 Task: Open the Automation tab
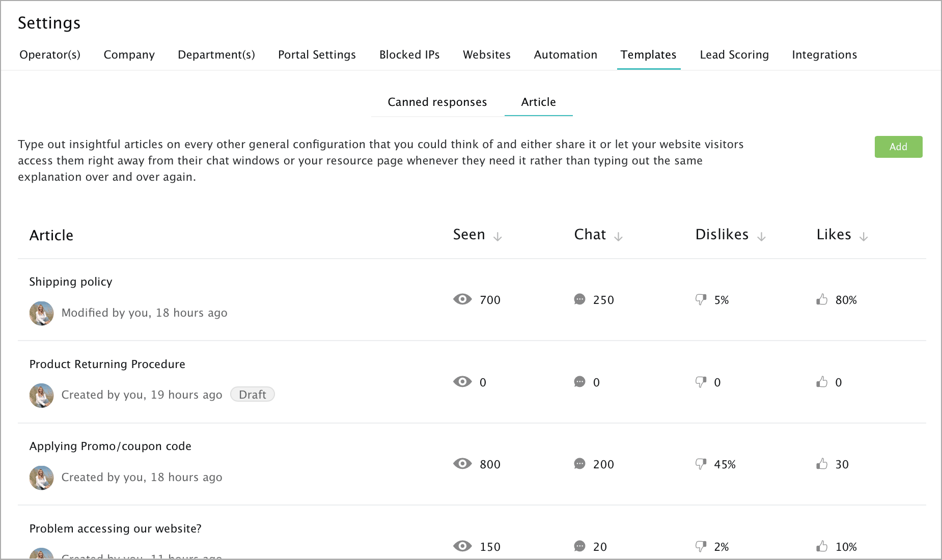[566, 54]
